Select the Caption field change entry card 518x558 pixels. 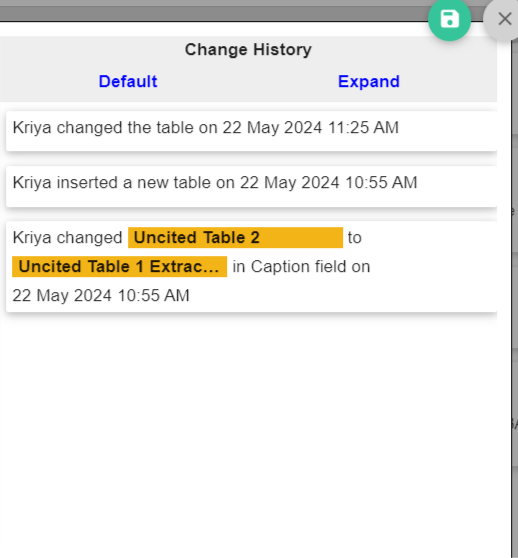click(x=251, y=267)
